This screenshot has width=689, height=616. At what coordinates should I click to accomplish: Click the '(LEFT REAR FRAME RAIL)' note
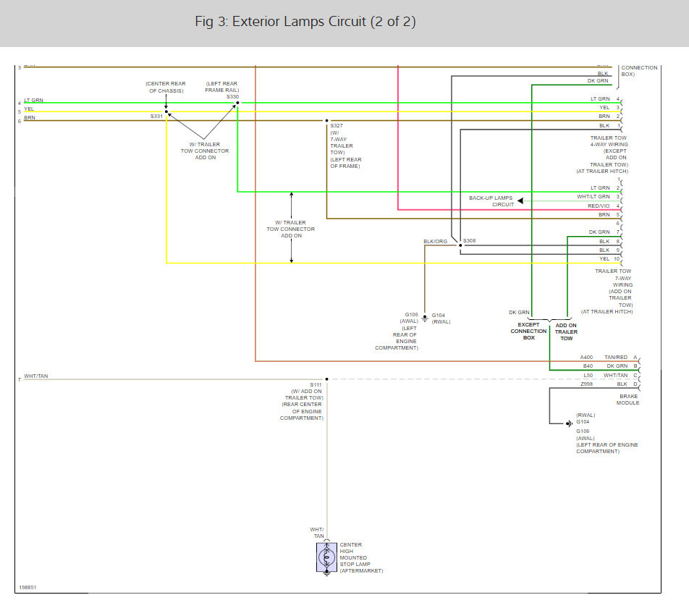pos(222,87)
